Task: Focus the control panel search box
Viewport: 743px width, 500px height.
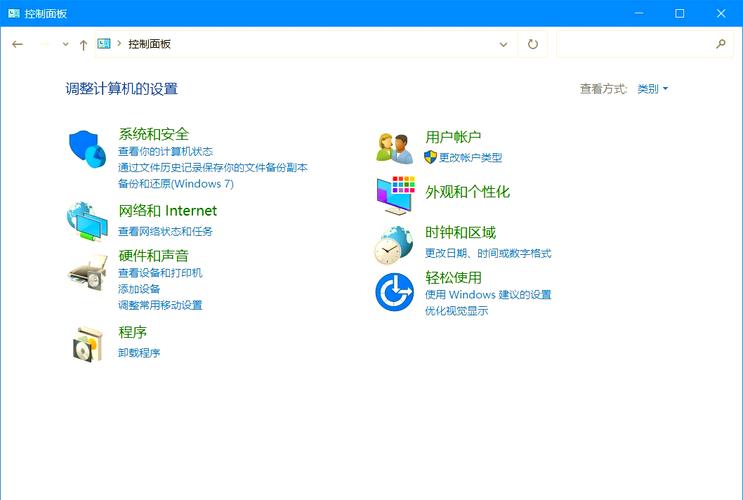Action: point(644,44)
